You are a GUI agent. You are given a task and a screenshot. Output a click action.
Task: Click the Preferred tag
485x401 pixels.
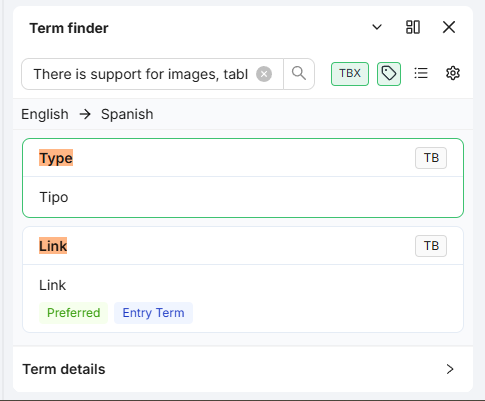pos(73,313)
